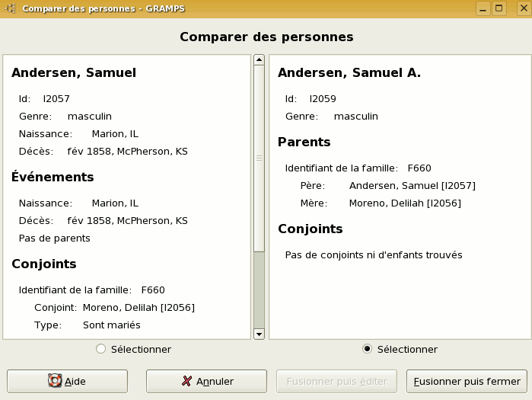Click the vertical scrollbar thumb in left pane
Screen dimensions: 532x400
tap(259, 158)
